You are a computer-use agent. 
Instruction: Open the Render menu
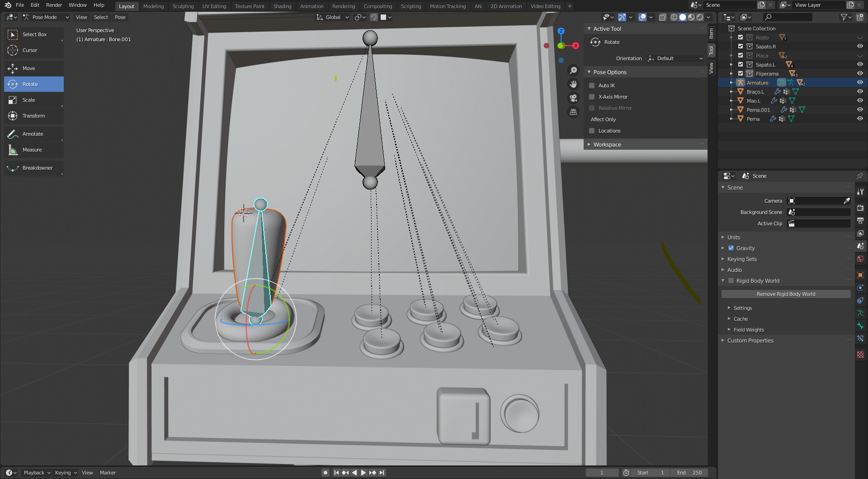(x=54, y=5)
